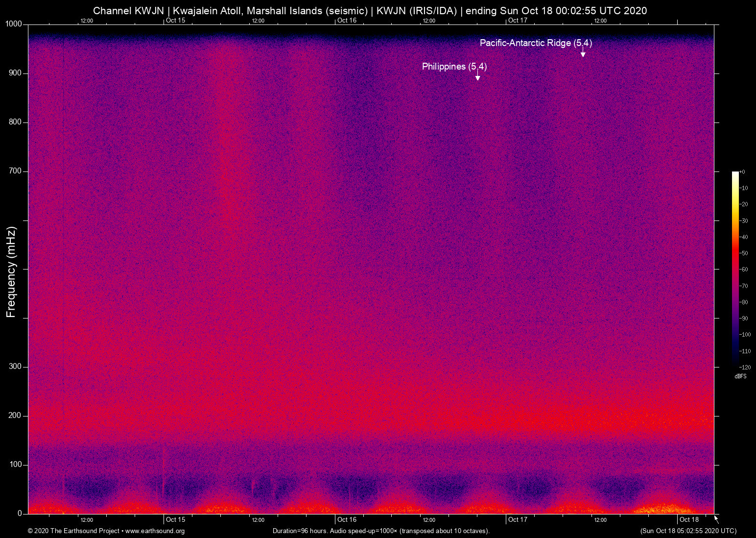
Task: Click the Philippines (5.4) earthquake label
Action: 454,67
